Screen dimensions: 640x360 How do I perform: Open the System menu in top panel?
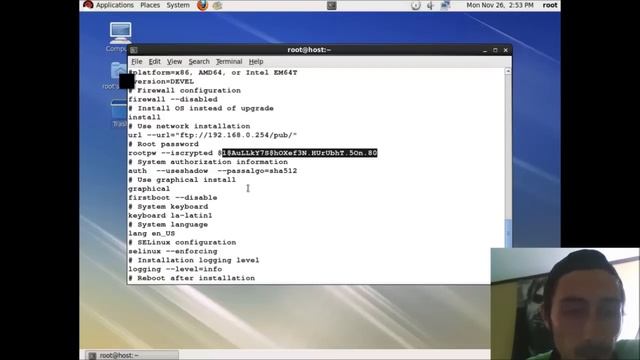tap(178, 5)
